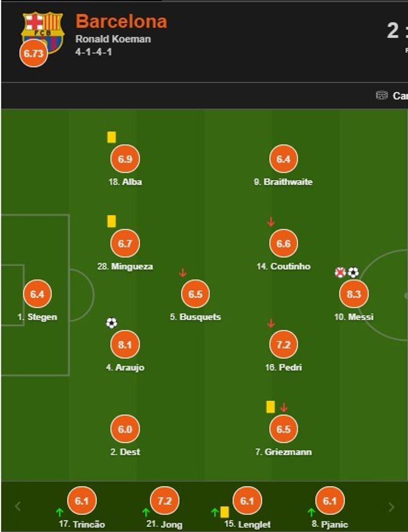Click the yellow card above Mingueza
Viewport: 408px width, 532px height.
pyautogui.click(x=111, y=221)
